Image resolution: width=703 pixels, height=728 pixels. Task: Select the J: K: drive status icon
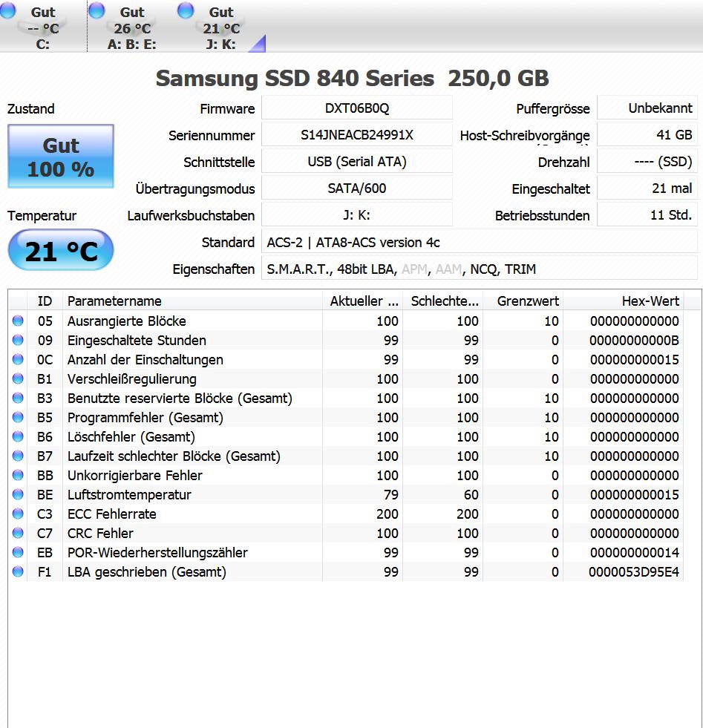(186, 10)
